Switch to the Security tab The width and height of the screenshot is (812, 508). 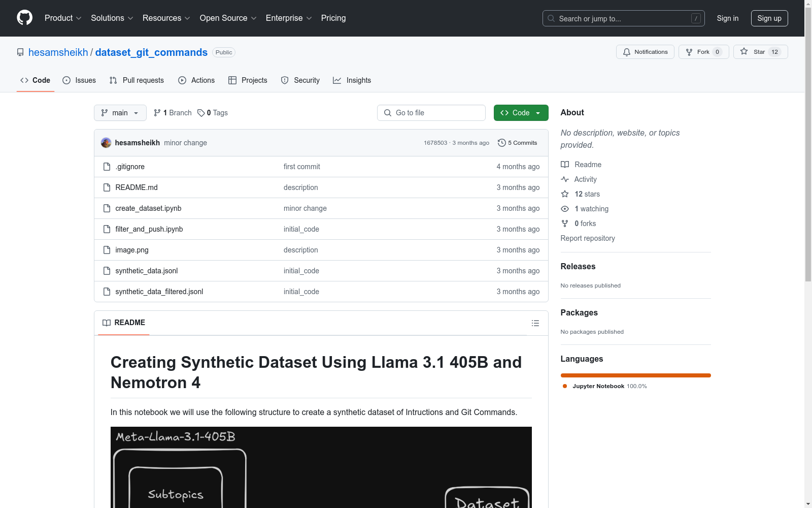pos(300,80)
